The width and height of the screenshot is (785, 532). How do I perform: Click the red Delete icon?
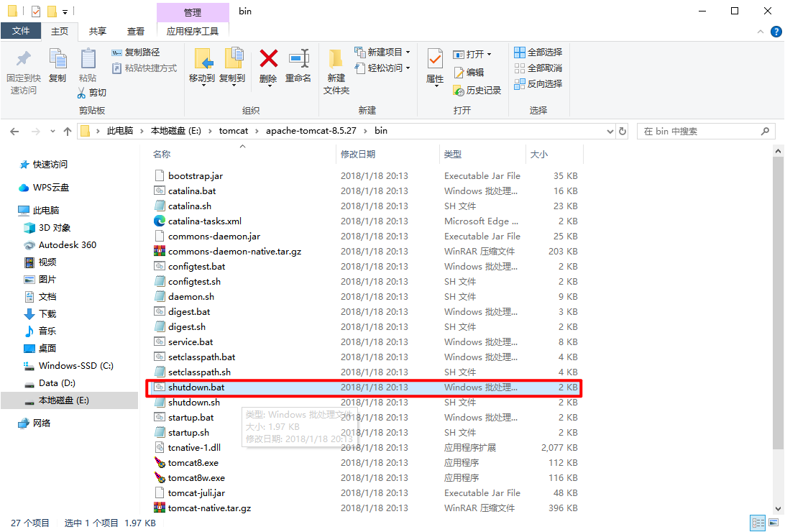[x=268, y=58]
